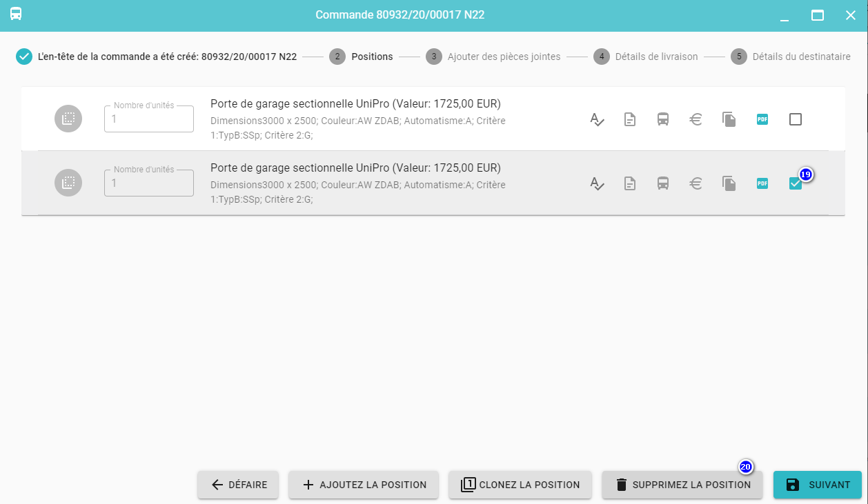Click Supprimez la position button
The width and height of the screenshot is (868, 504).
[682, 485]
